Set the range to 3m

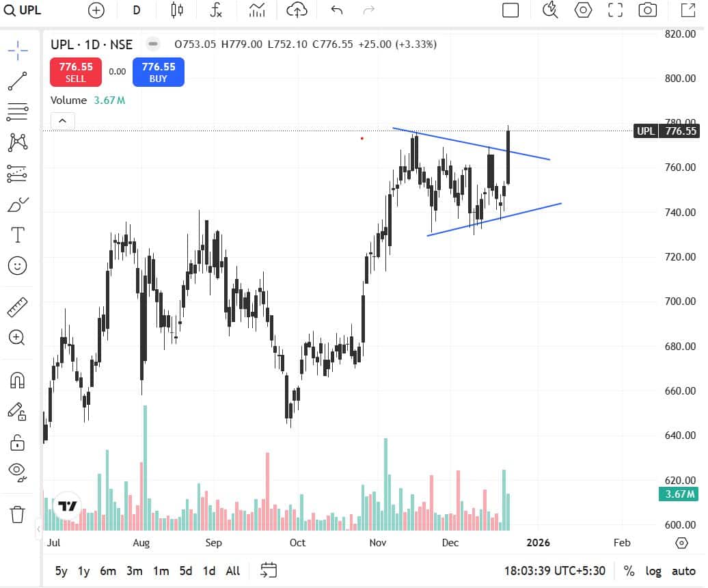(134, 572)
